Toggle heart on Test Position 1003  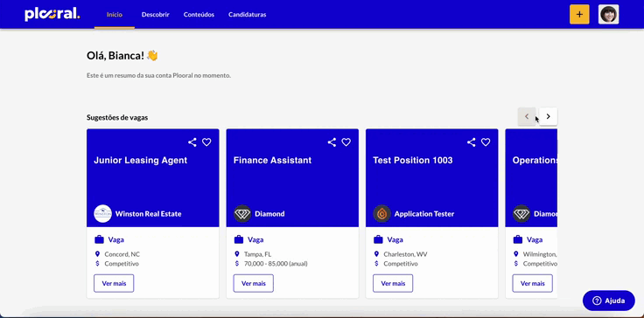tap(486, 142)
